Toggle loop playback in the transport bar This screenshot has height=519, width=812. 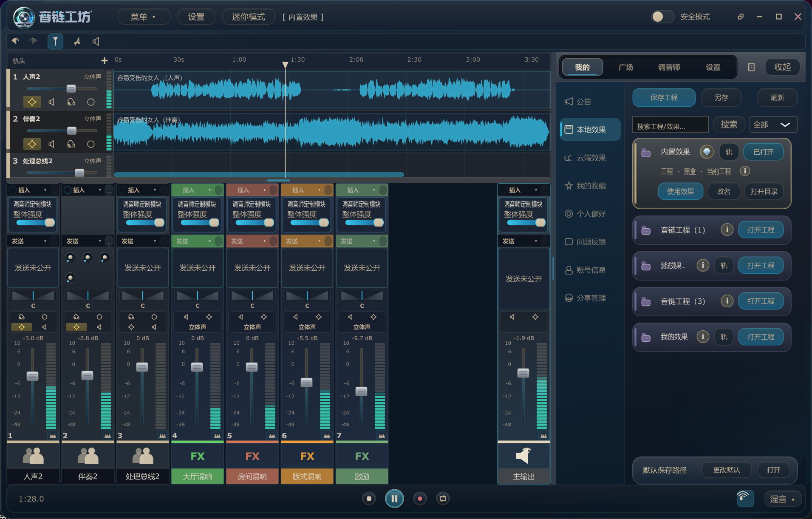tap(443, 499)
